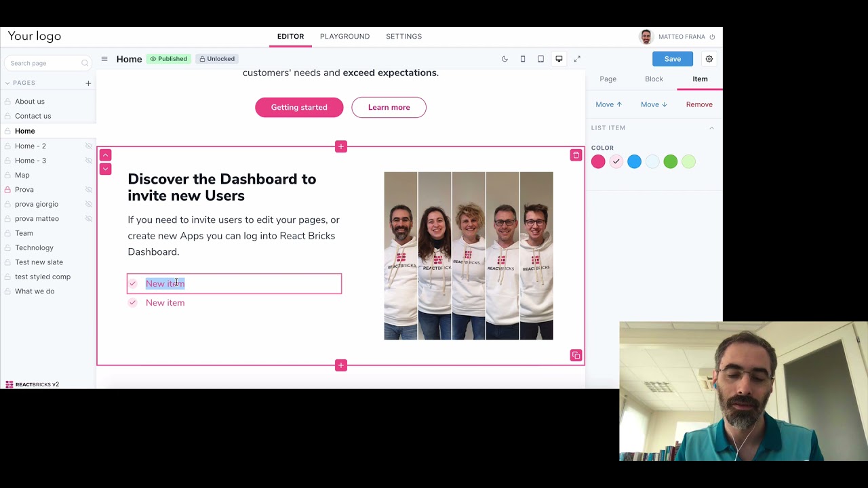The image size is (868, 488).
Task: Open the About us page
Action: tap(30, 102)
